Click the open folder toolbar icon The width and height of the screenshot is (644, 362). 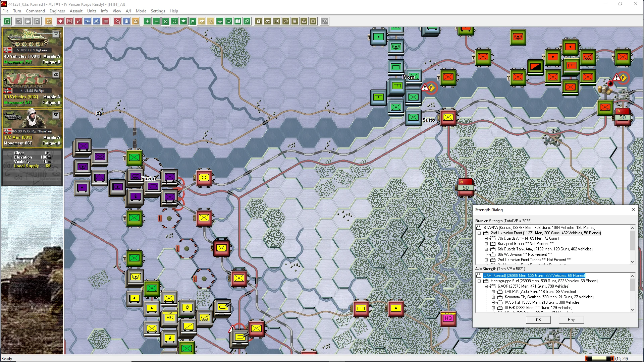click(x=28, y=21)
